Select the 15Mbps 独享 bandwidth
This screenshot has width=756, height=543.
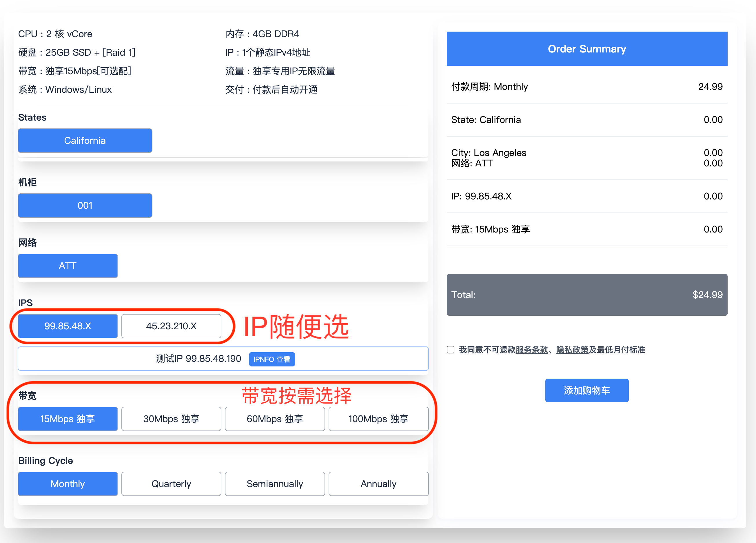tap(68, 419)
